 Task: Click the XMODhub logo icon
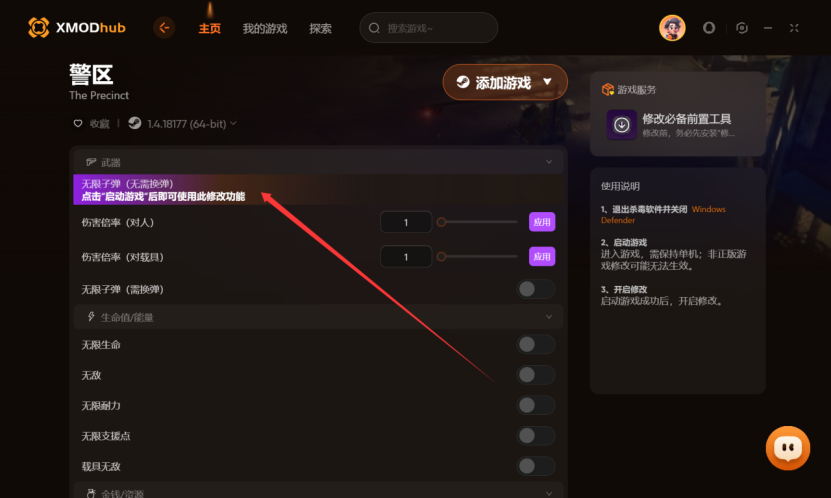tap(39, 28)
